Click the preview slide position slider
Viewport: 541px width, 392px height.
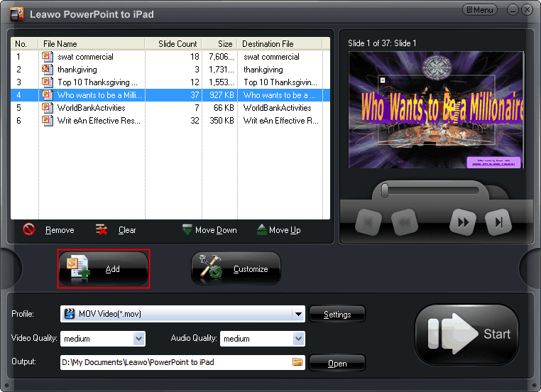pos(385,190)
